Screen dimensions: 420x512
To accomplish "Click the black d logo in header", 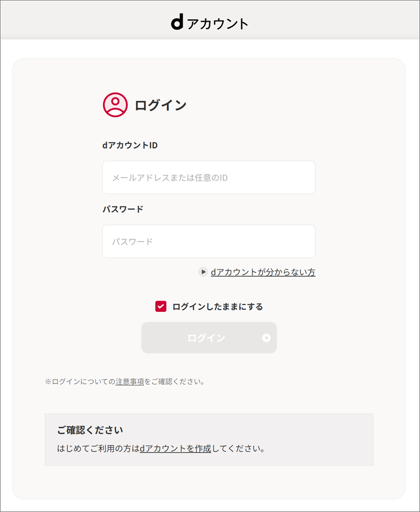I will (x=177, y=23).
